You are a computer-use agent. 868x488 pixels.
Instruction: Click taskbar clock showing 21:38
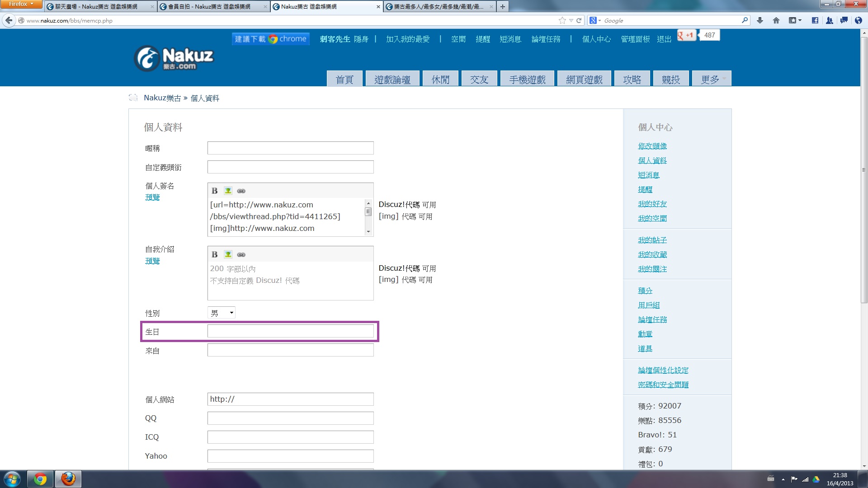click(840, 479)
